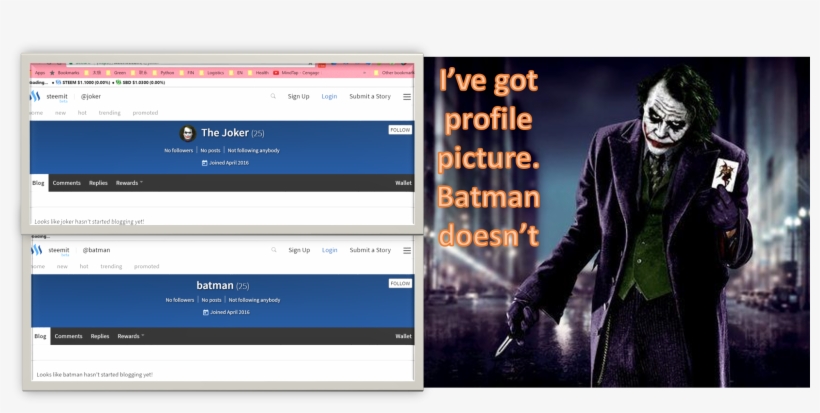Viewport: 820px width, 413px height.
Task: Expand the Rewards dropdown on the Joker profile
Action: (x=129, y=183)
